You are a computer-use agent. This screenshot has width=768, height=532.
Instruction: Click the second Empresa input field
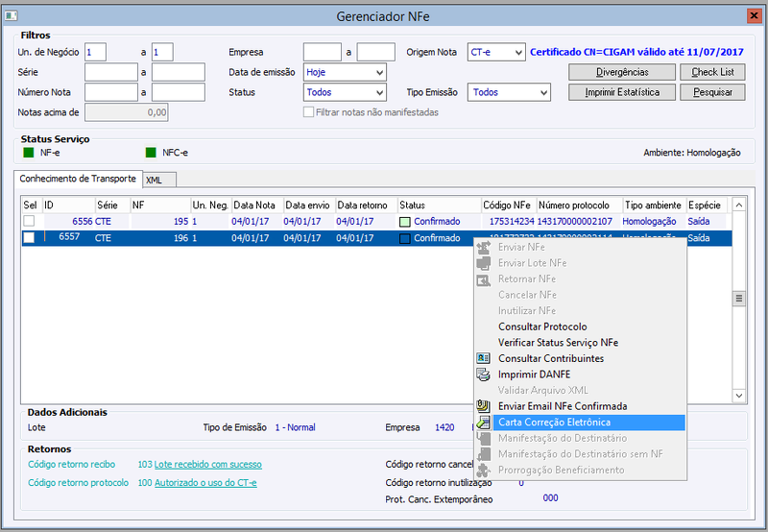click(x=375, y=52)
